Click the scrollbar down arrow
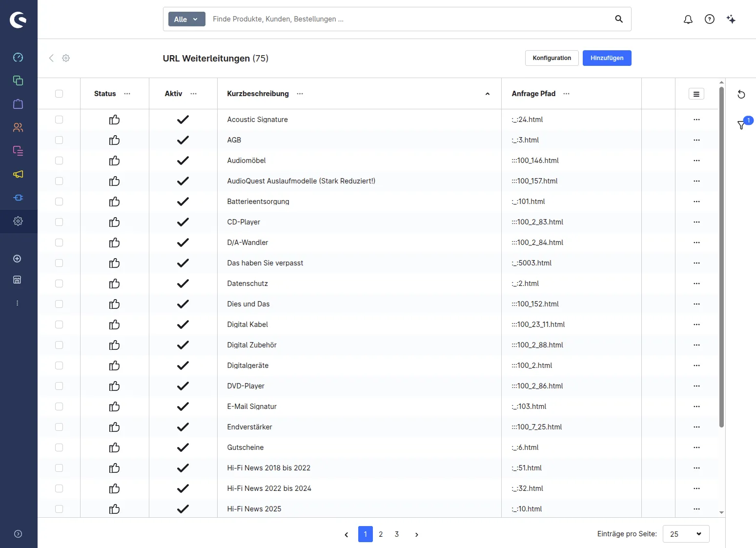The image size is (756, 548). (721, 512)
